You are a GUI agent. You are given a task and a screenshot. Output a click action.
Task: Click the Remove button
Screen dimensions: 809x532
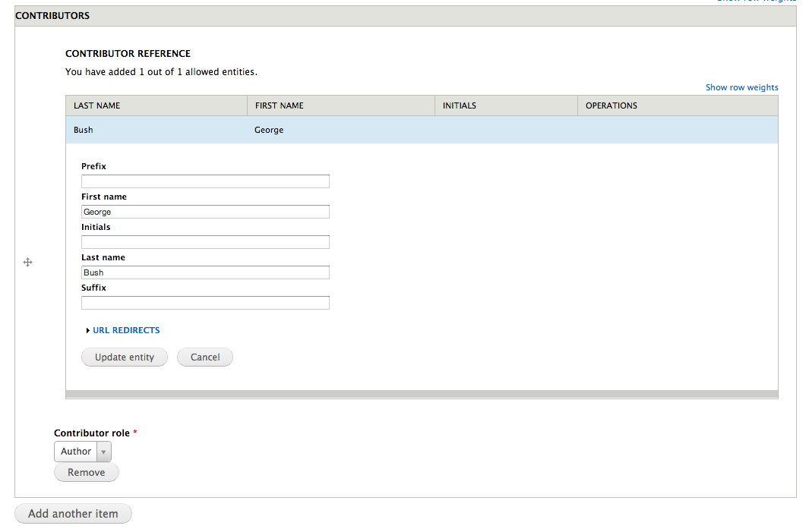(86, 472)
